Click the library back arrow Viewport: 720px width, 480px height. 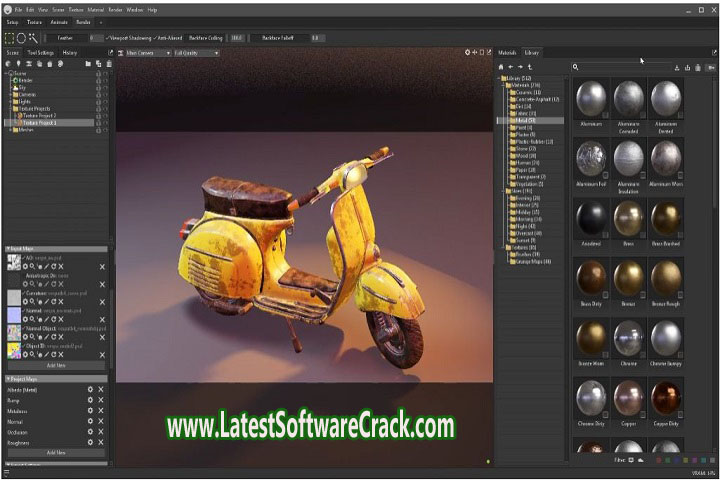point(511,67)
